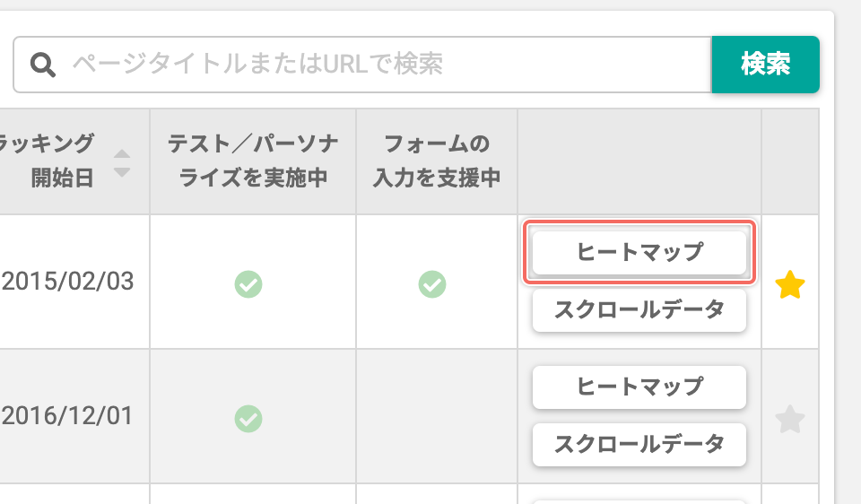Sort tracking start date ascending arrow
861x504 pixels.
click(x=122, y=154)
